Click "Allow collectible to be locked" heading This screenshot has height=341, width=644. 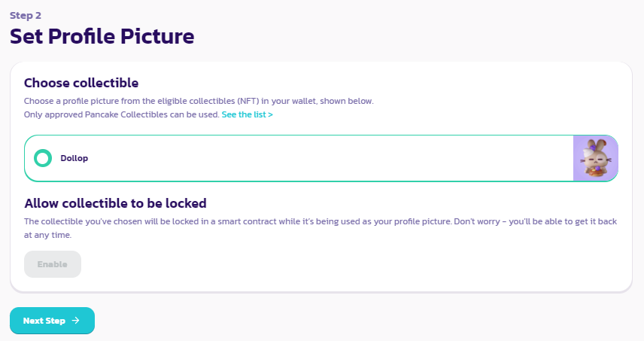point(115,203)
